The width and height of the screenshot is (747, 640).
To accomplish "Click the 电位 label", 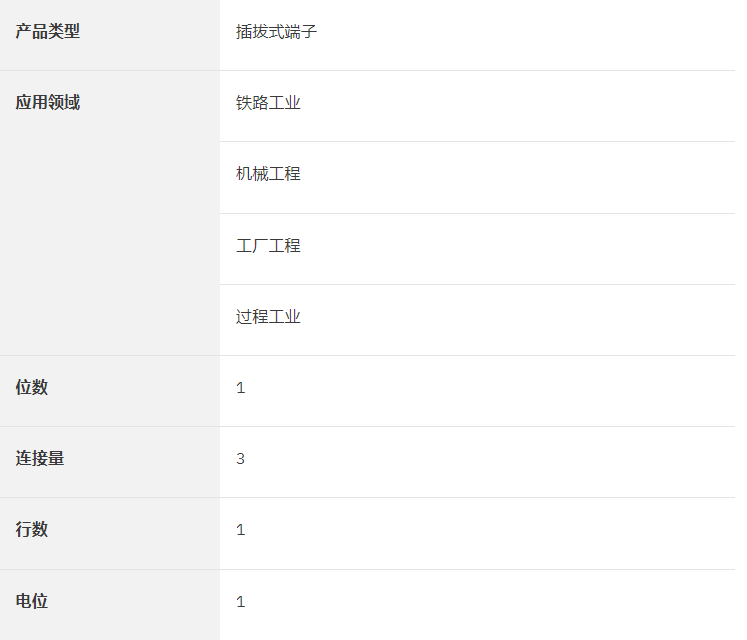I will pos(31,602).
